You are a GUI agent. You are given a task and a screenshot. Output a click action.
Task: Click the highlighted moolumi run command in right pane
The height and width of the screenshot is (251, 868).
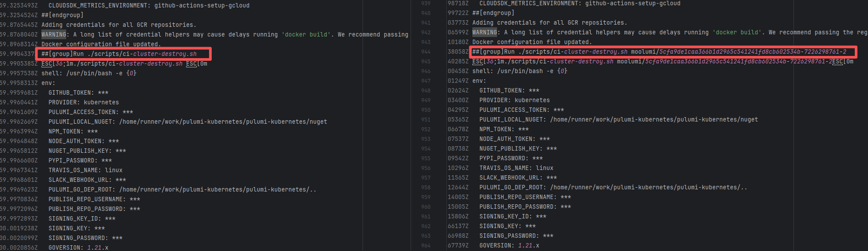click(x=659, y=52)
